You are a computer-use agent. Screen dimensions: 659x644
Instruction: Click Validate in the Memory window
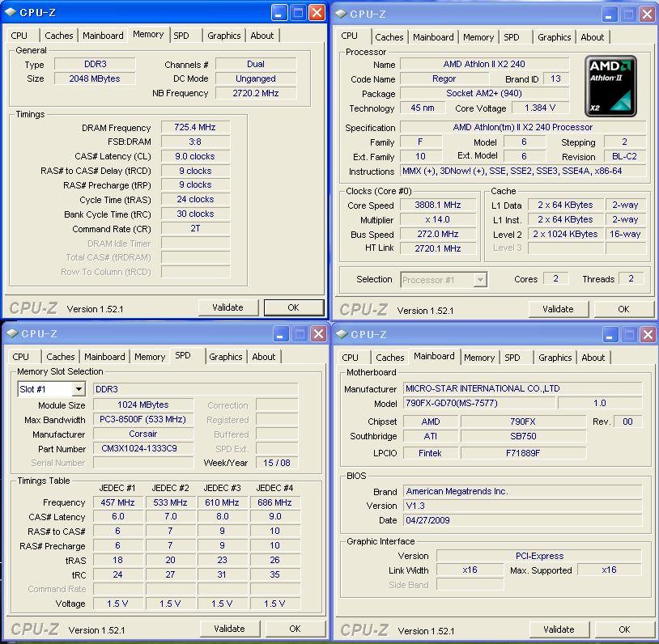tap(227, 307)
